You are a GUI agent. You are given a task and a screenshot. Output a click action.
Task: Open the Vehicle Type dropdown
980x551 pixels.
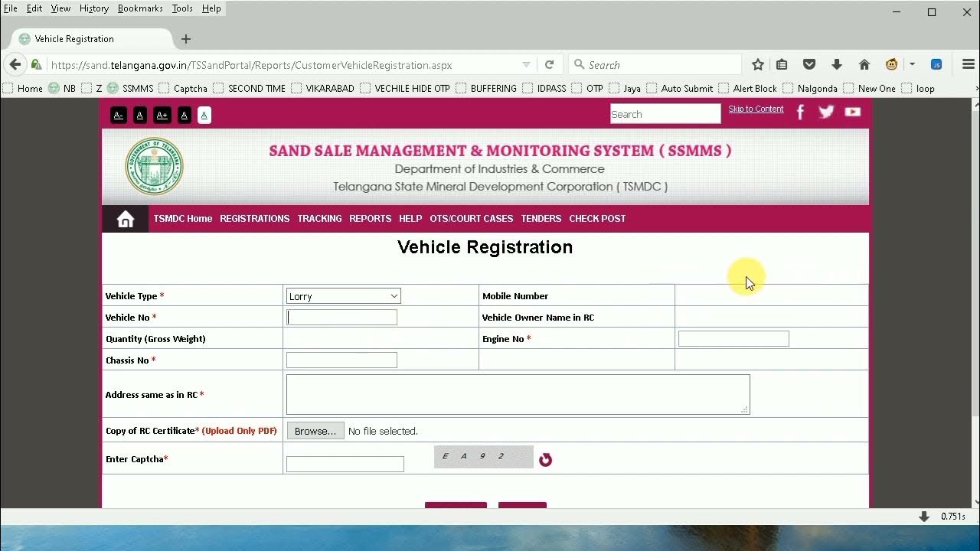coord(343,296)
